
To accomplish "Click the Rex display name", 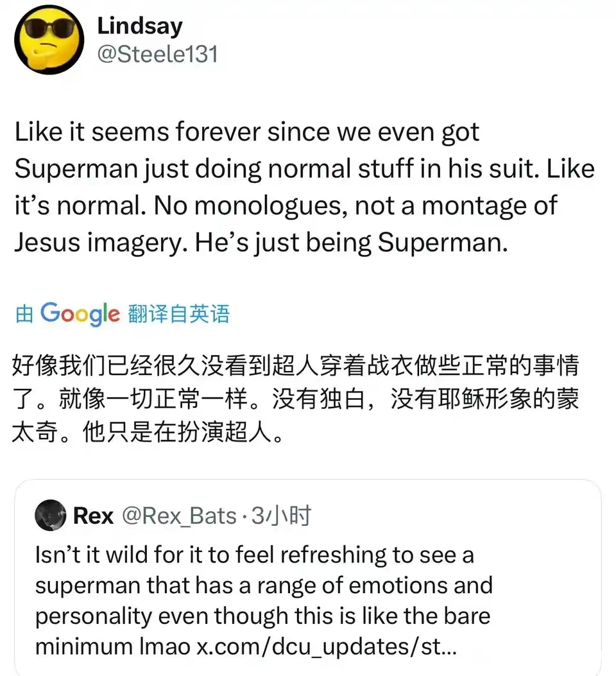I will pyautogui.click(x=93, y=516).
